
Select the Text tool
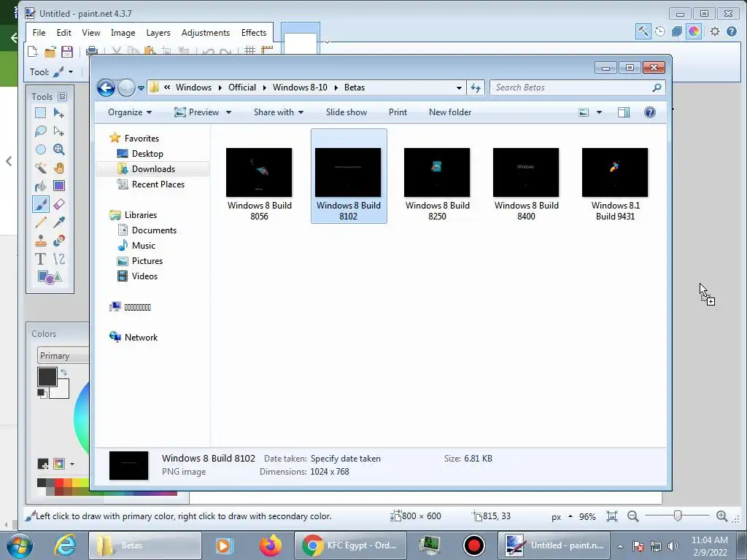point(41,259)
